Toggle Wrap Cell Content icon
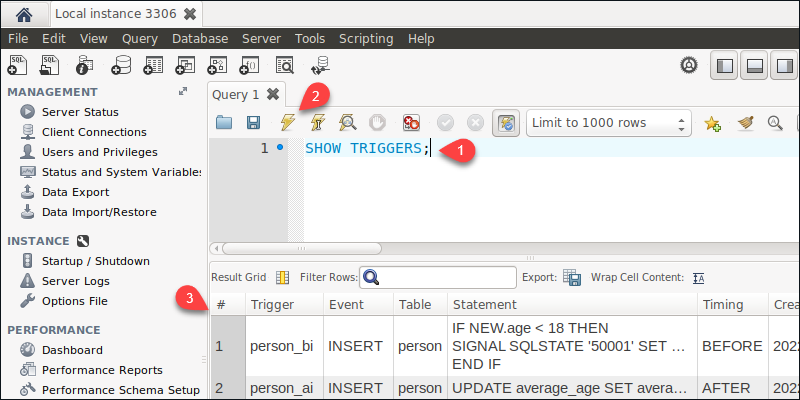The width and height of the screenshot is (800, 400). pyautogui.click(x=698, y=278)
